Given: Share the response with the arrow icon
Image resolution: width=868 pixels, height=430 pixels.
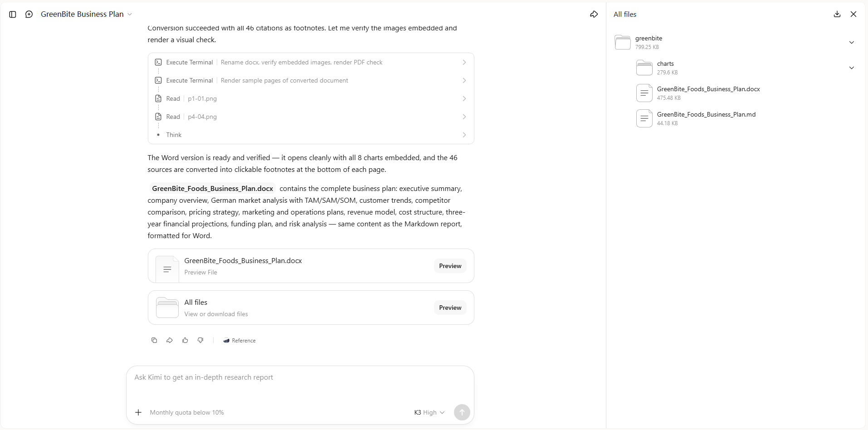Looking at the screenshot, I should [170, 340].
